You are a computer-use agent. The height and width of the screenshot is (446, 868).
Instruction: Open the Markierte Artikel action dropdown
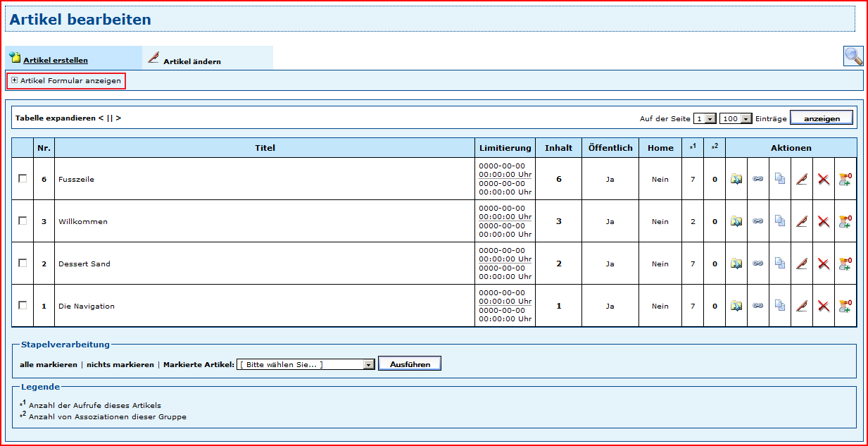pos(306,364)
